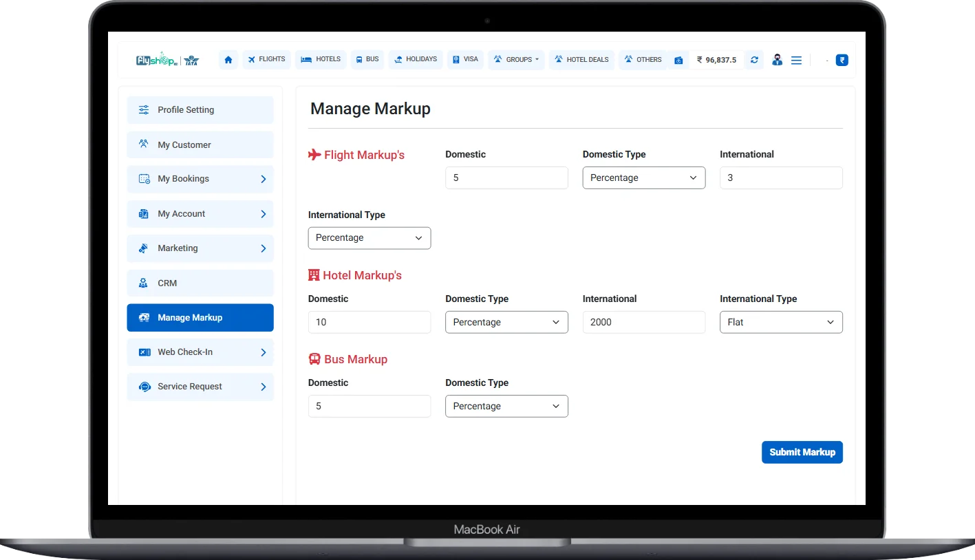Click the Bus Domestic markup input field
Viewport: 975px width, 560px height.
click(x=369, y=406)
